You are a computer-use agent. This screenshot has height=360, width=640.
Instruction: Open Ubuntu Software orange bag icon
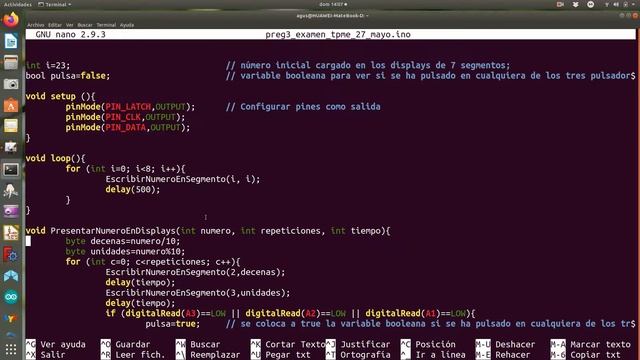click(x=11, y=105)
